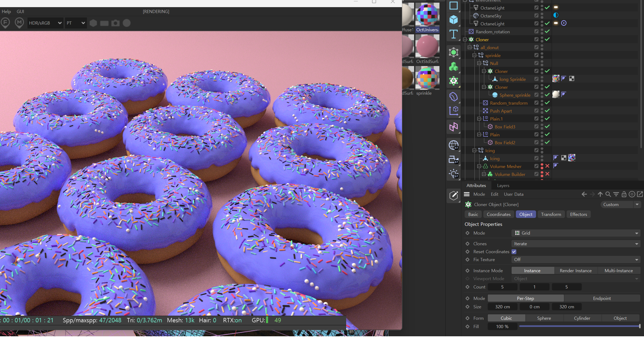This screenshot has height=345, width=644.
Task: Open the Fix Texture dropdown
Action: coord(576,260)
